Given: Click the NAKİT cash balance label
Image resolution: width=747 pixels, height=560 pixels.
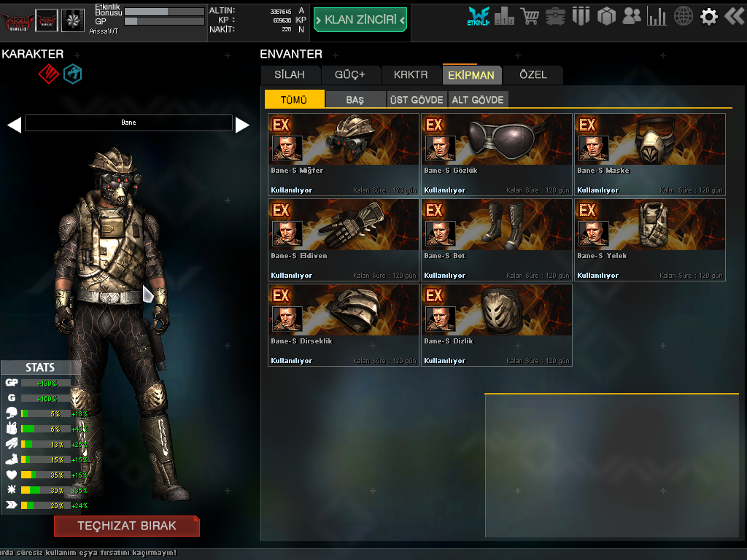Looking at the screenshot, I should [222, 29].
